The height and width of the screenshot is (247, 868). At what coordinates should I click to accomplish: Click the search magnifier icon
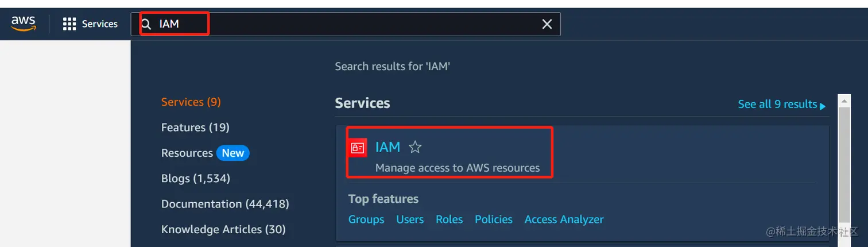[146, 24]
